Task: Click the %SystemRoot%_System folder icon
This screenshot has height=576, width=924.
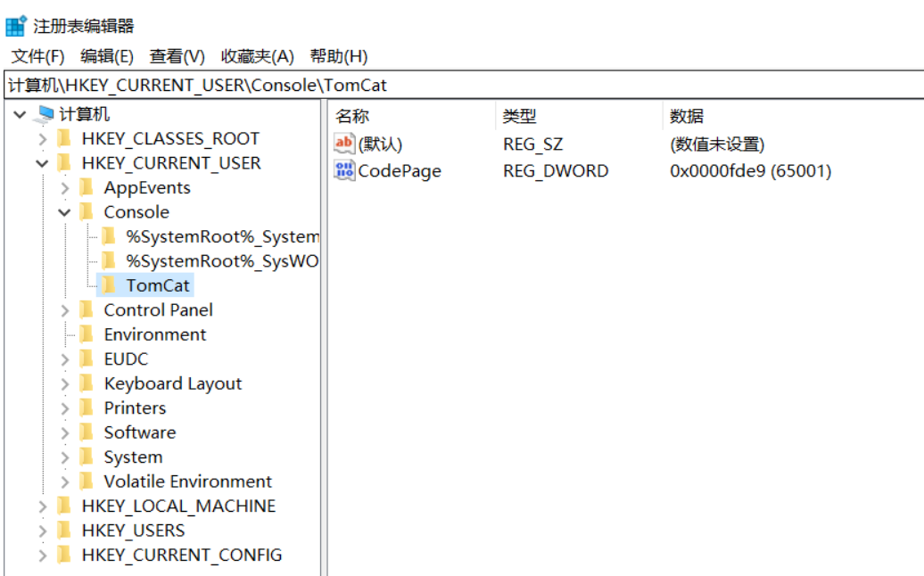Action: point(109,237)
